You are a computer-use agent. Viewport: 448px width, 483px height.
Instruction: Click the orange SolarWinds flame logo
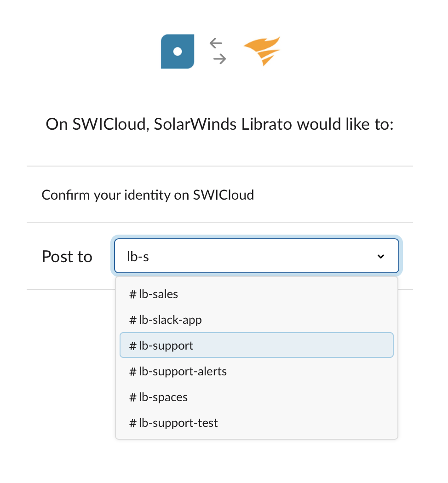tap(262, 51)
